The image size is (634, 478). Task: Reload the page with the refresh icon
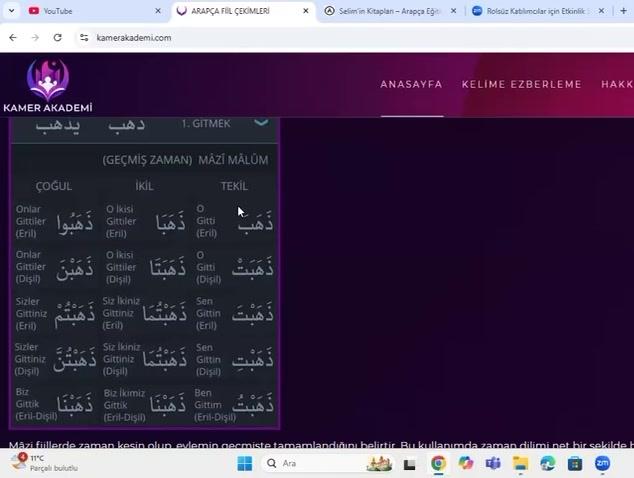tap(58, 38)
